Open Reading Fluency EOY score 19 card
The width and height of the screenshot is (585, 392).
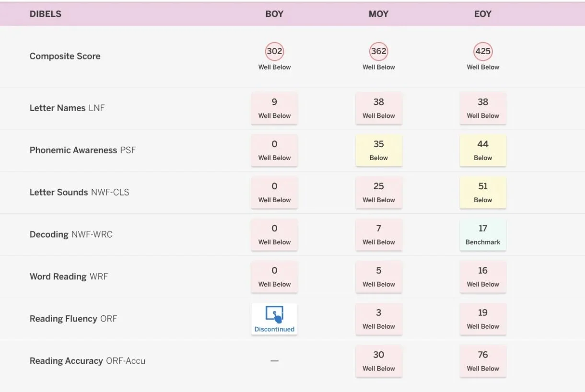pos(483,319)
